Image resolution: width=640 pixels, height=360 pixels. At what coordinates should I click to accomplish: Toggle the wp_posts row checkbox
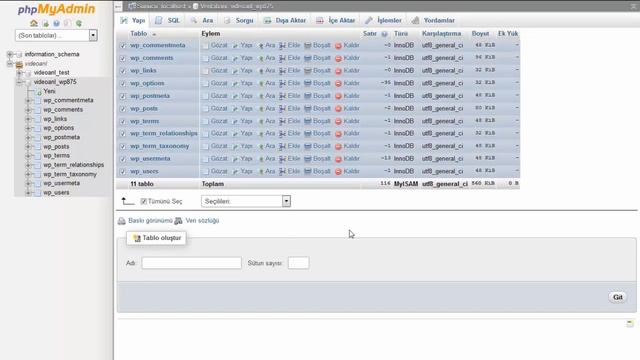click(123, 109)
